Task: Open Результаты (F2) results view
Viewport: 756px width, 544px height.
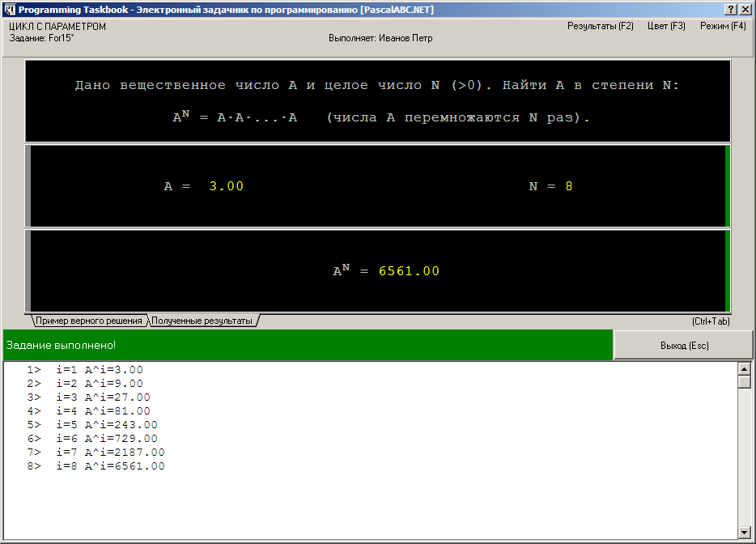Action: coord(601,26)
